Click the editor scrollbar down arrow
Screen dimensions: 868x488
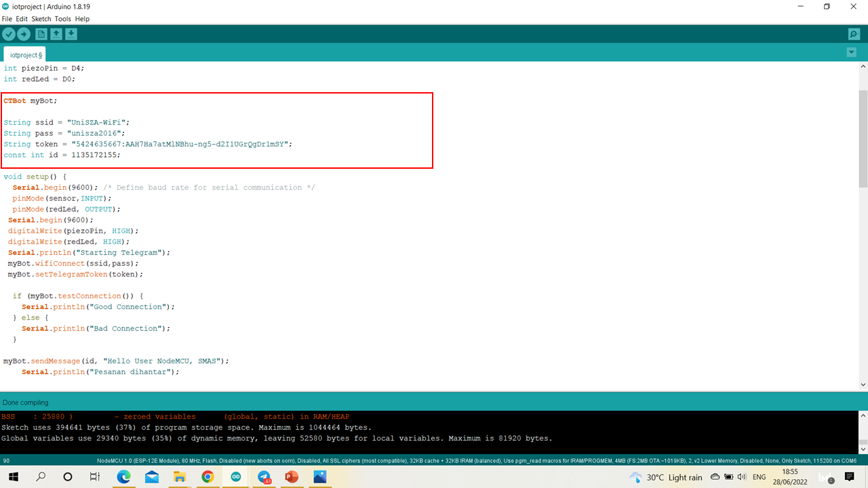point(863,385)
